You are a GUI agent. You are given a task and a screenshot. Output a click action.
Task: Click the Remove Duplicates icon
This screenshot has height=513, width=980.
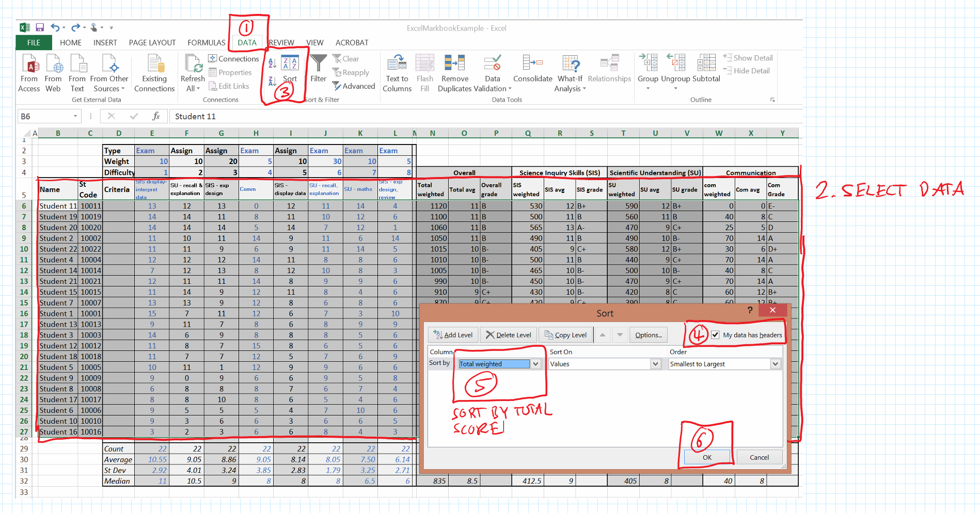point(454,64)
